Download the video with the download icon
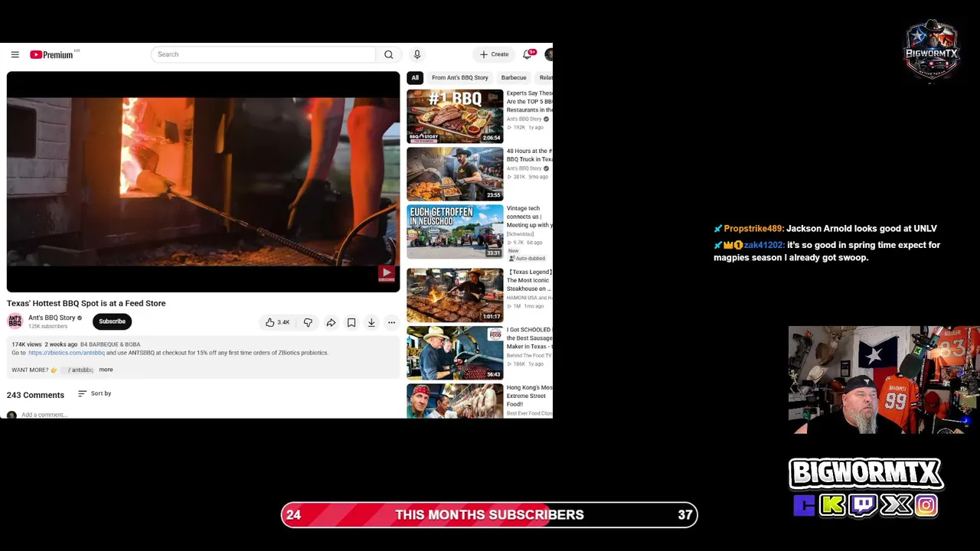 pyautogui.click(x=371, y=322)
